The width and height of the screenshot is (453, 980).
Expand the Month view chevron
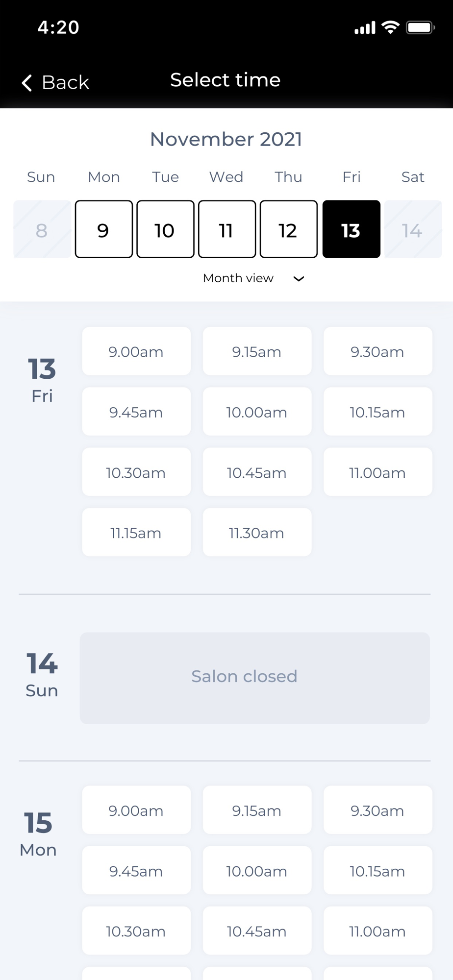tap(299, 279)
